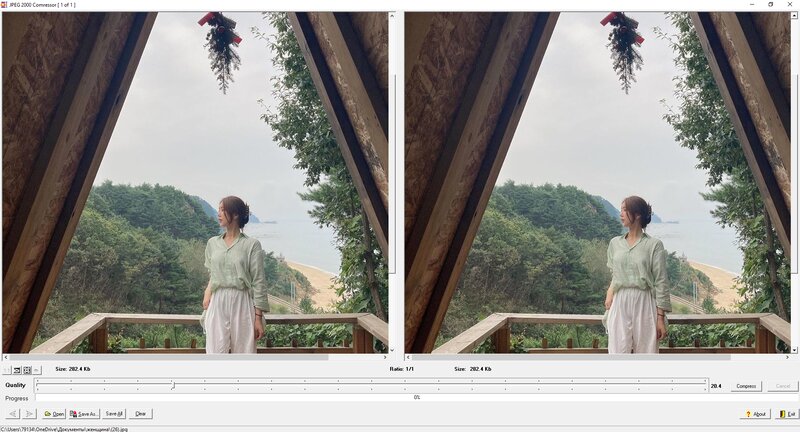The height and width of the screenshot is (432, 800).
Task: Click the Save All button
Action: (114, 414)
